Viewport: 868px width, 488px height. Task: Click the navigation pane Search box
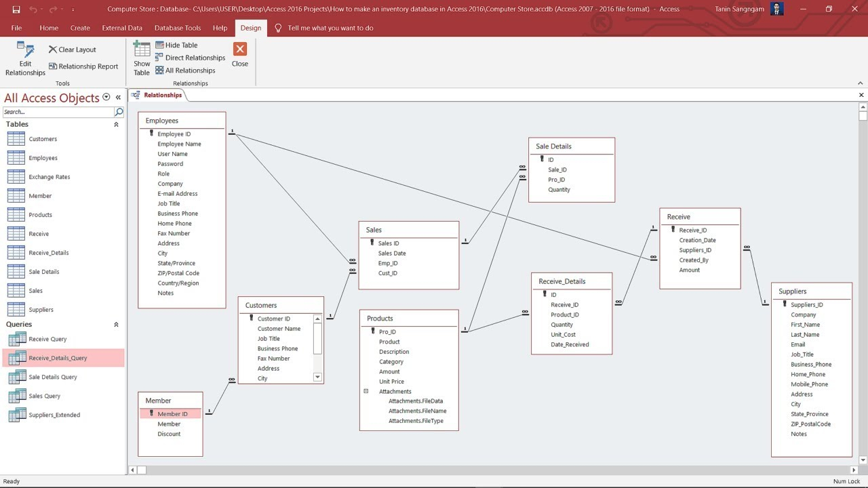58,112
